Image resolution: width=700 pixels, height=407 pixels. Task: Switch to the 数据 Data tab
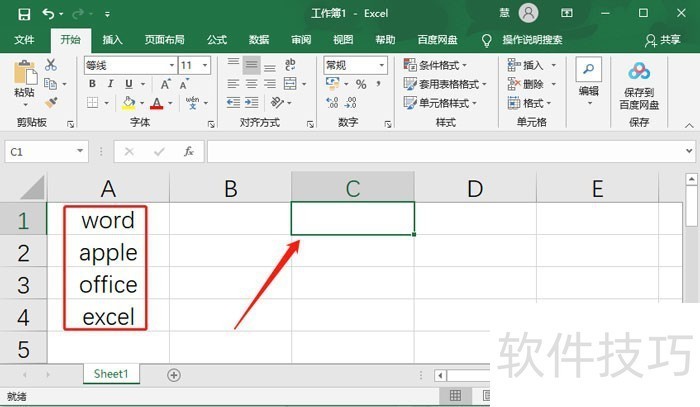259,40
